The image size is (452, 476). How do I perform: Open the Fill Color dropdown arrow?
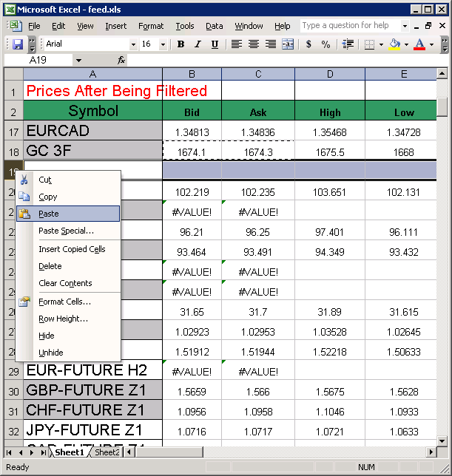406,44
